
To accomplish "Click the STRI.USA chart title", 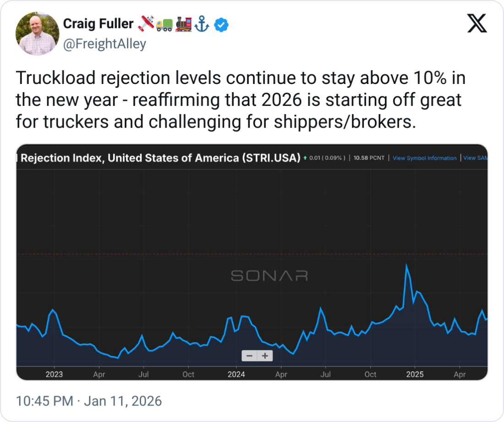I will pos(160,158).
